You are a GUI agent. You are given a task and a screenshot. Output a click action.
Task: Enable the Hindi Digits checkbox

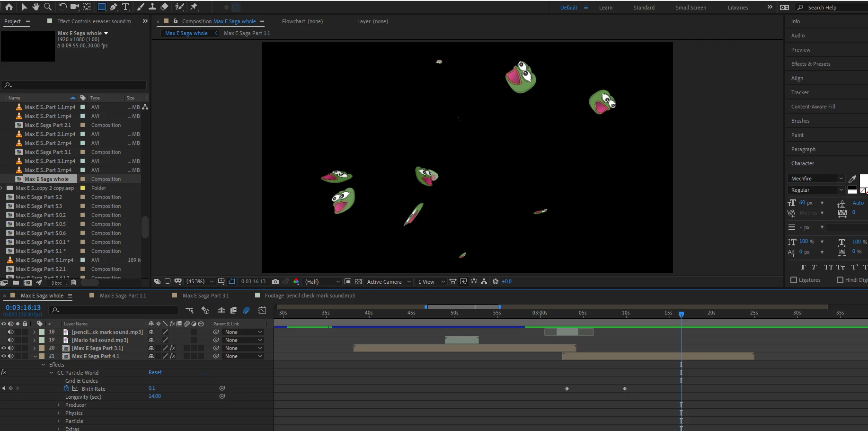pos(840,280)
